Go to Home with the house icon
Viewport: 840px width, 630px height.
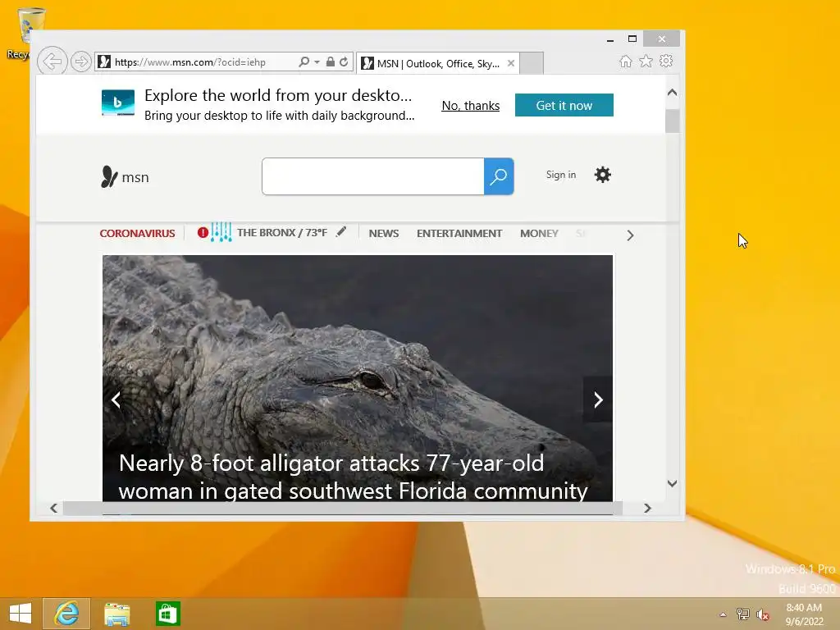[626, 62]
